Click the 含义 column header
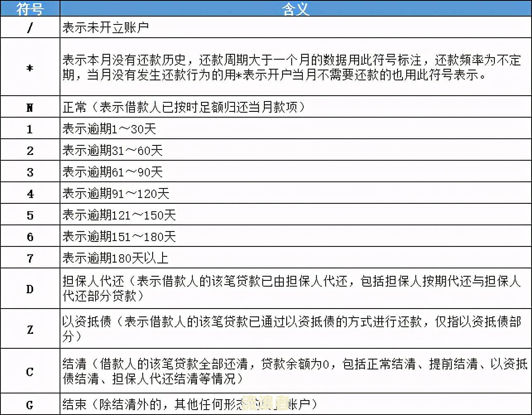Image resolution: width=532 pixels, height=415 pixels. 296,8
